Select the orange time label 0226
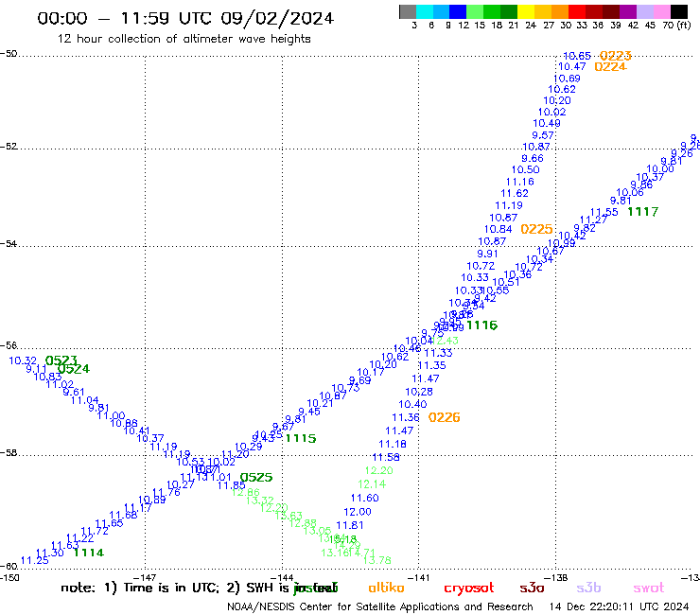The height and width of the screenshot is (615, 700). click(x=445, y=417)
